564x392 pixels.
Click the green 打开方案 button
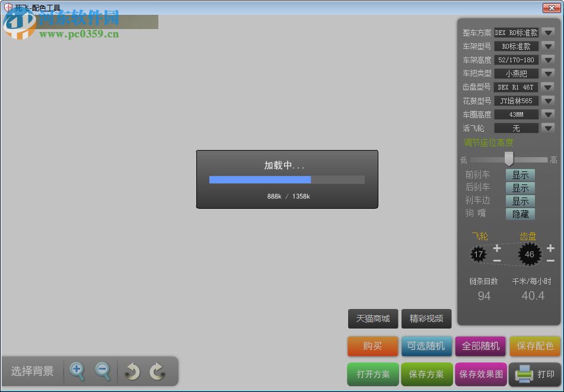click(373, 374)
